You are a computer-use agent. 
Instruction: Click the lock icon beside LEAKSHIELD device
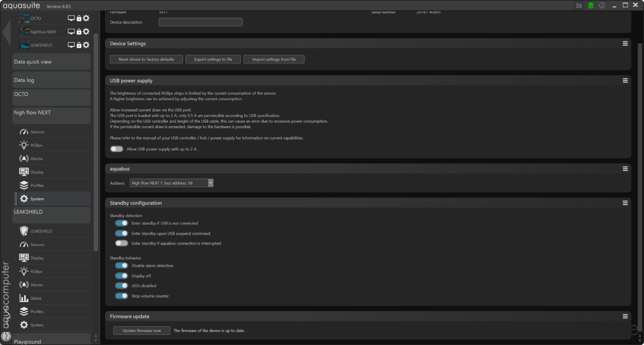pos(79,45)
